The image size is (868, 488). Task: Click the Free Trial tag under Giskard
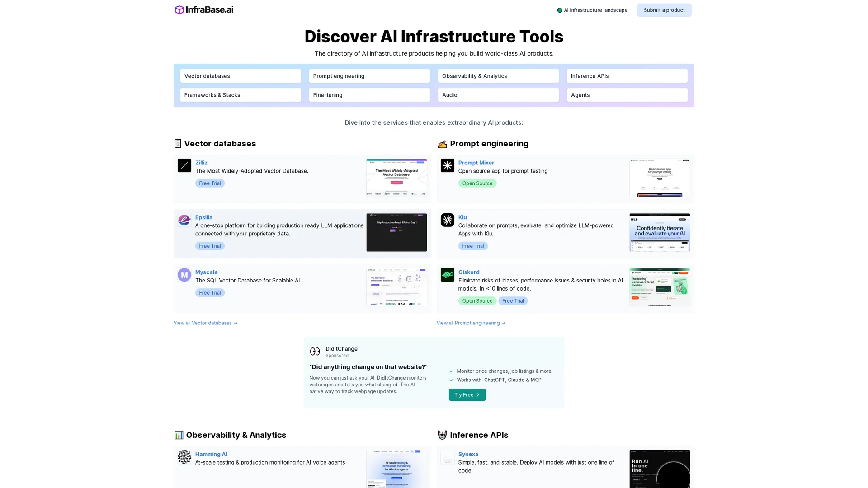(x=513, y=300)
